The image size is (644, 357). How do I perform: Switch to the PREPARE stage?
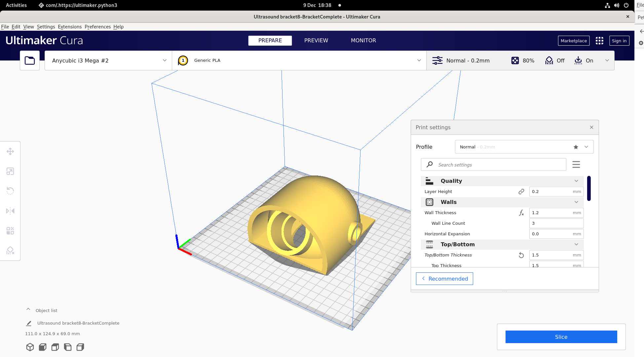coord(270,41)
